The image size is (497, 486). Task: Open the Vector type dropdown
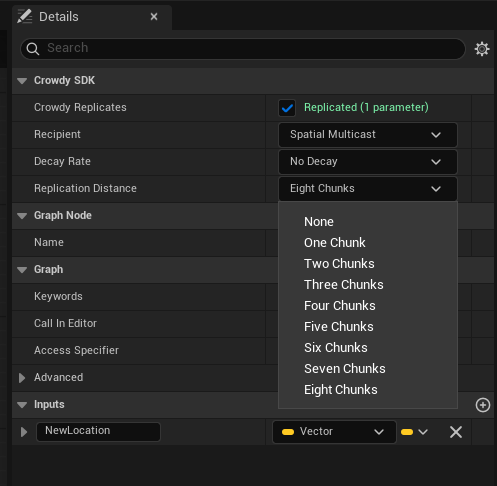pos(334,432)
